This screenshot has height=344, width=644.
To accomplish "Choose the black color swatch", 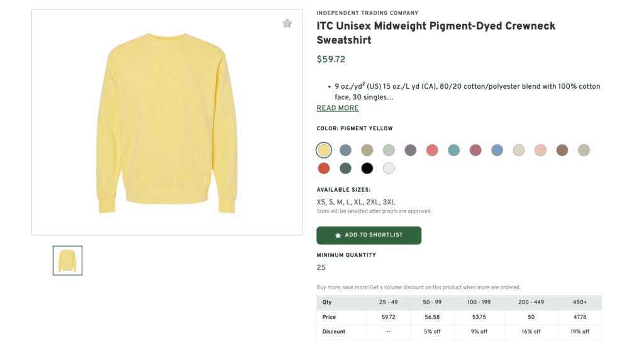I will (x=367, y=169).
